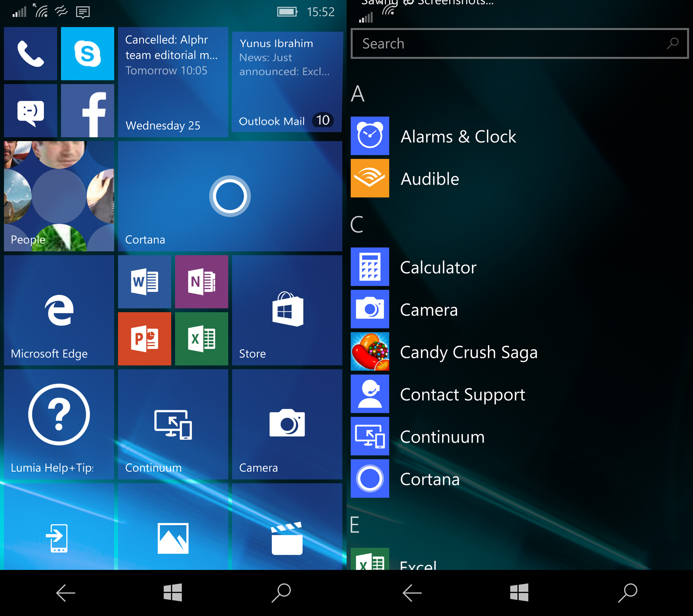This screenshot has height=616, width=693.
Task: Open Lumia Help+Tips tile
Action: pos(59,424)
